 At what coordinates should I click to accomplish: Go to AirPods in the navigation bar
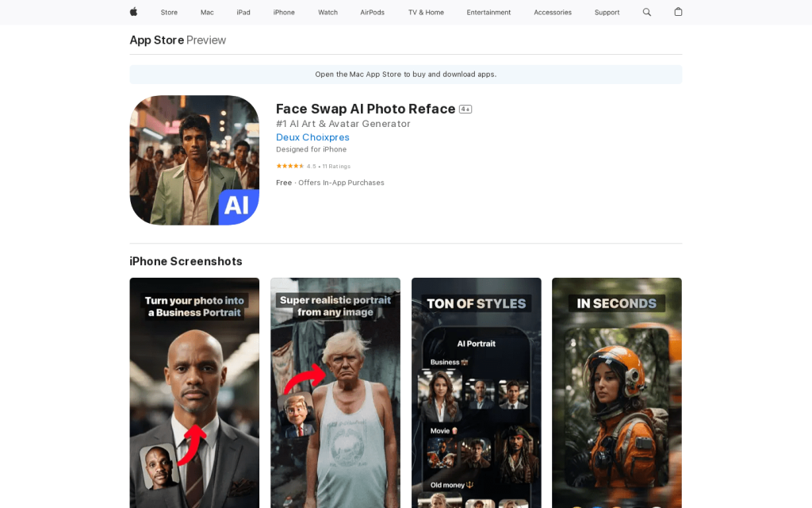[373, 12]
